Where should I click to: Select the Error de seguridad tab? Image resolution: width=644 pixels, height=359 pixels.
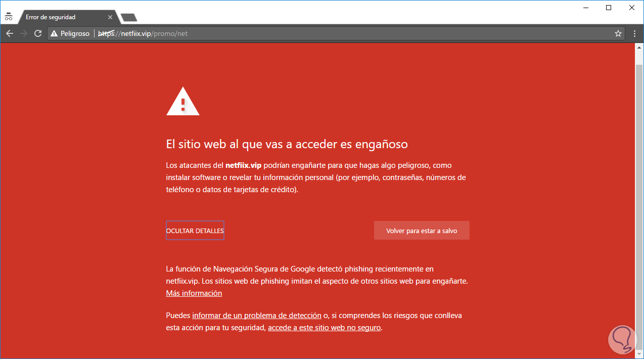tap(68, 17)
